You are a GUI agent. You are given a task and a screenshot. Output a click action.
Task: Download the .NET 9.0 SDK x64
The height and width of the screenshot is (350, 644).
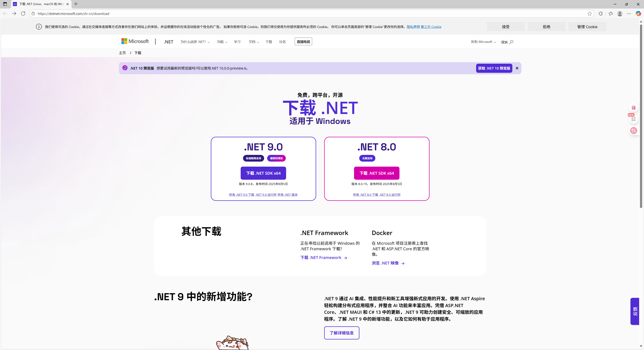point(263,173)
